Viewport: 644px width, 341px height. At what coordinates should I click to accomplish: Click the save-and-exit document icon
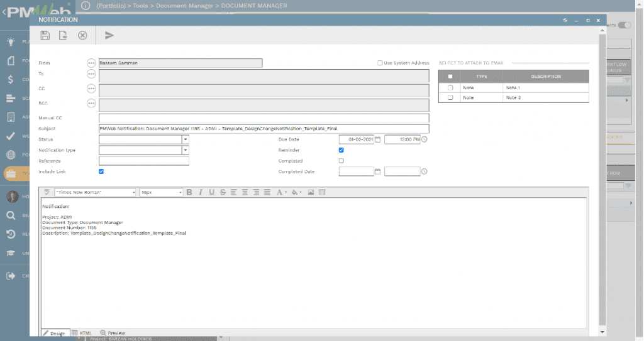[63, 35]
